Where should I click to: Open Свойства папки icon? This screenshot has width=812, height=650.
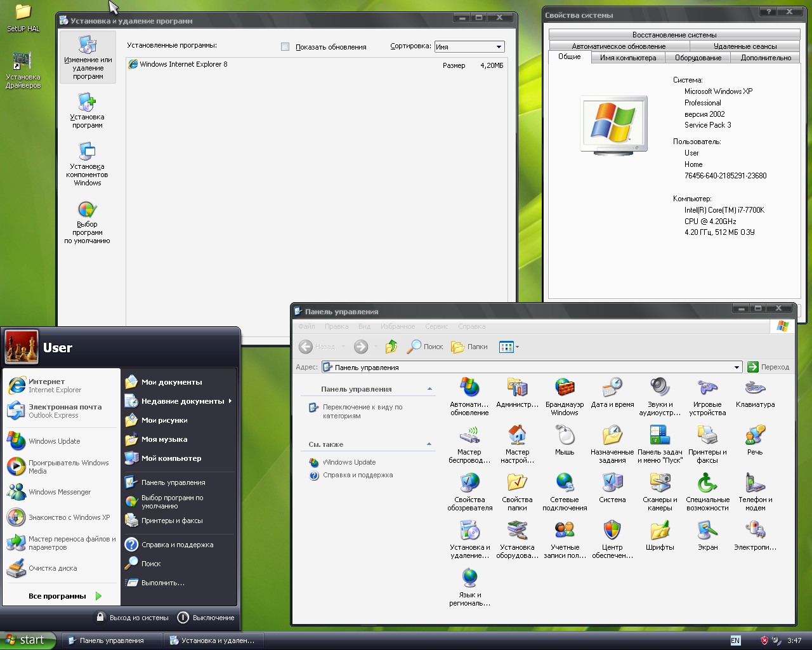click(x=517, y=492)
